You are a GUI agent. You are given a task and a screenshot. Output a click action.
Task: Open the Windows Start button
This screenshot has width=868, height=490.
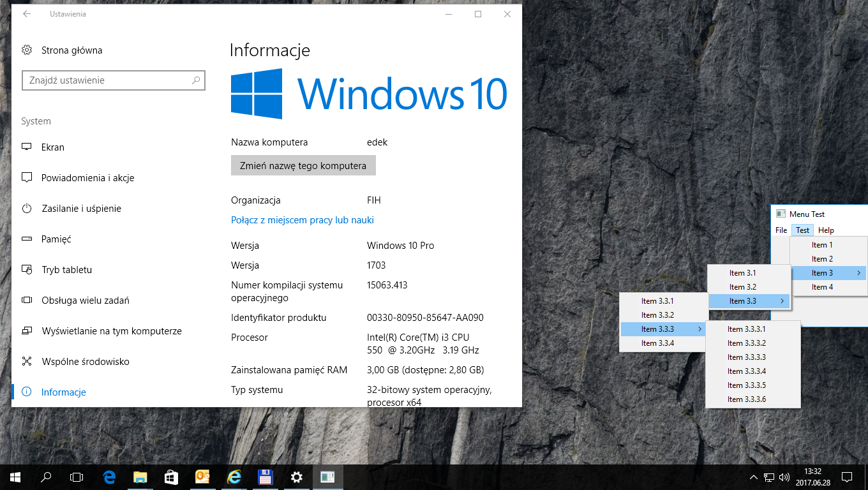[15, 477]
